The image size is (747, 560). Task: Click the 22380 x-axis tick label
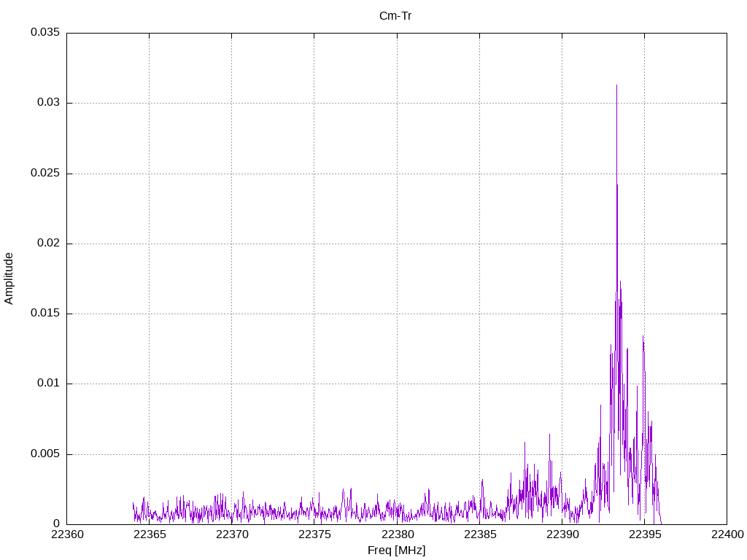396,536
